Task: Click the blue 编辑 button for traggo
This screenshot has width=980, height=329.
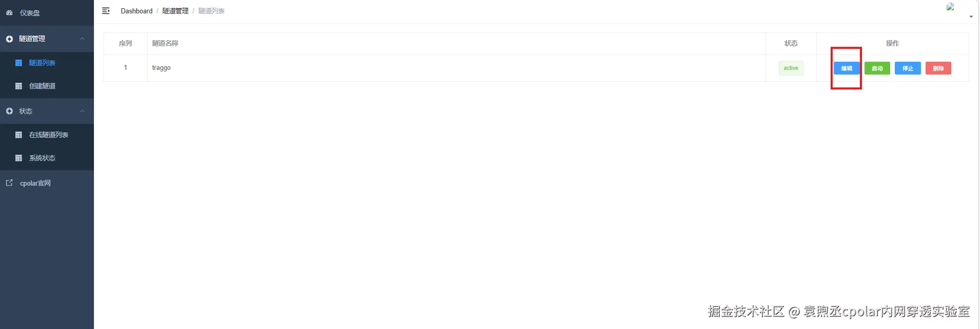Action: 847,68
